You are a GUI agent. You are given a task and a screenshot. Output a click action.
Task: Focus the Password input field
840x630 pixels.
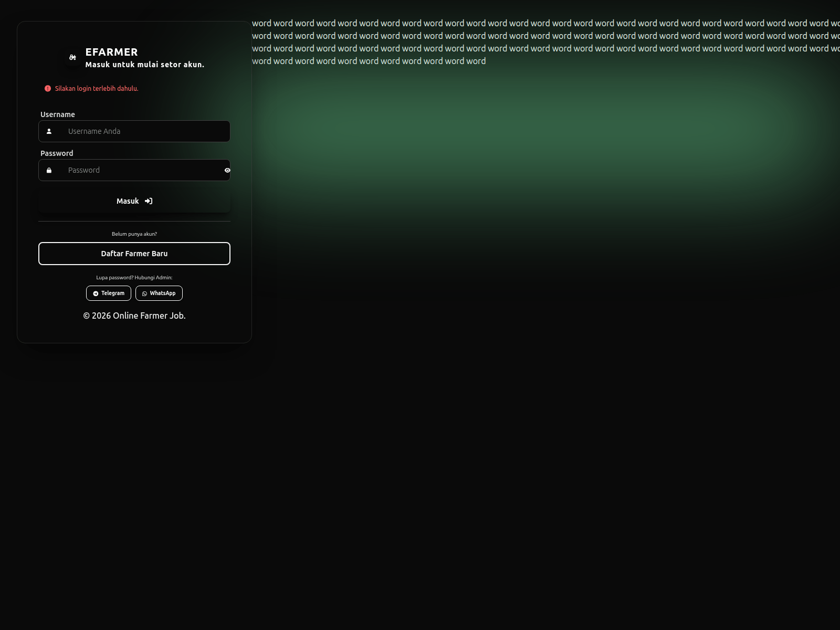(134, 170)
